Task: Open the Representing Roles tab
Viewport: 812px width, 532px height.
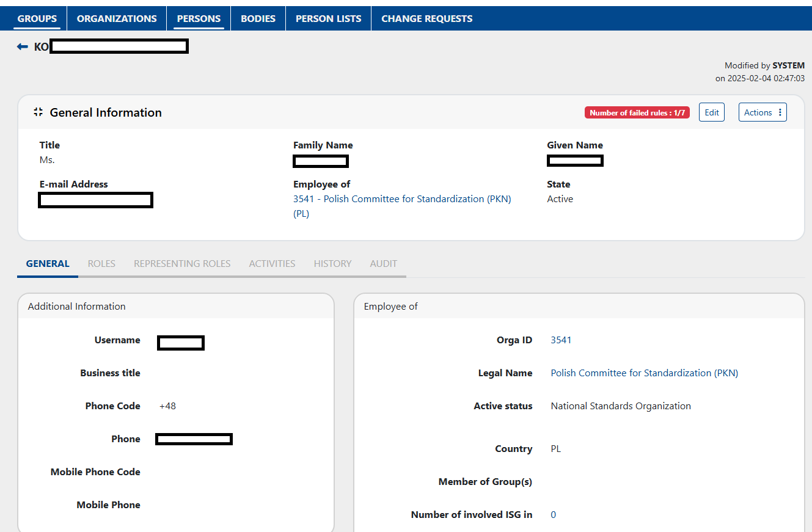Action: pyautogui.click(x=182, y=264)
